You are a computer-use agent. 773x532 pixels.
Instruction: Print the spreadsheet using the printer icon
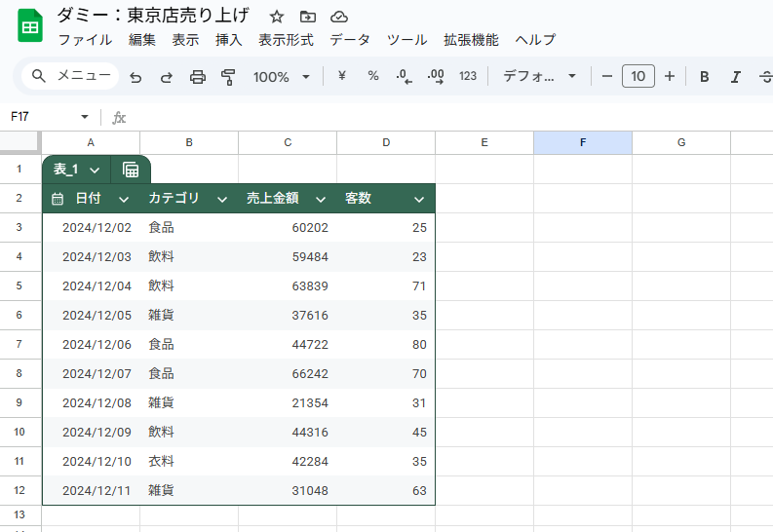click(198, 77)
